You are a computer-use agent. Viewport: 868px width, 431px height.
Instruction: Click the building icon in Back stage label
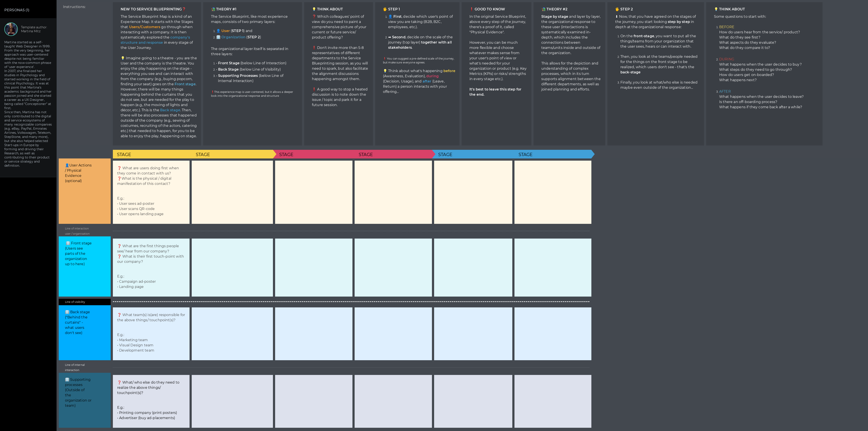point(67,312)
